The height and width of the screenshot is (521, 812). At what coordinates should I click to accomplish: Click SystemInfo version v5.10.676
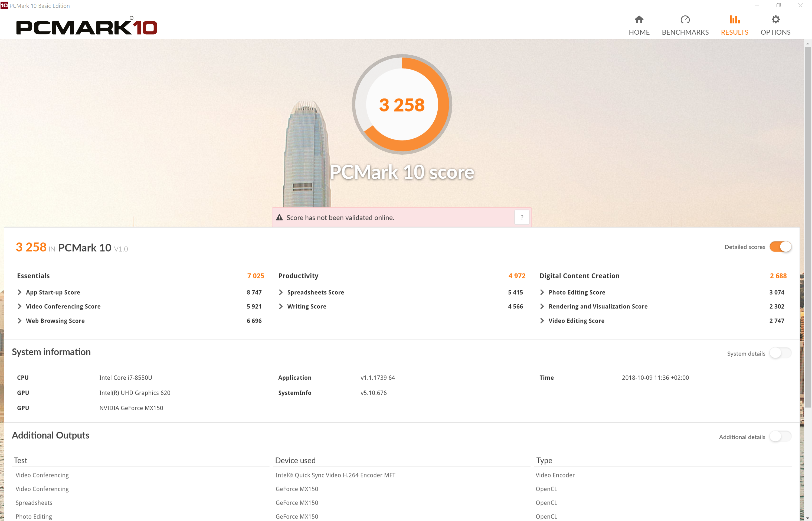pyautogui.click(x=374, y=393)
